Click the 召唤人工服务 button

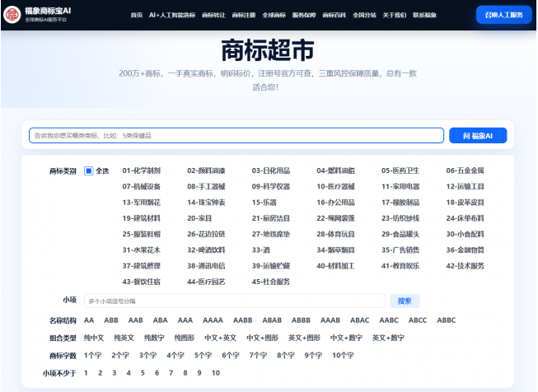coord(503,15)
